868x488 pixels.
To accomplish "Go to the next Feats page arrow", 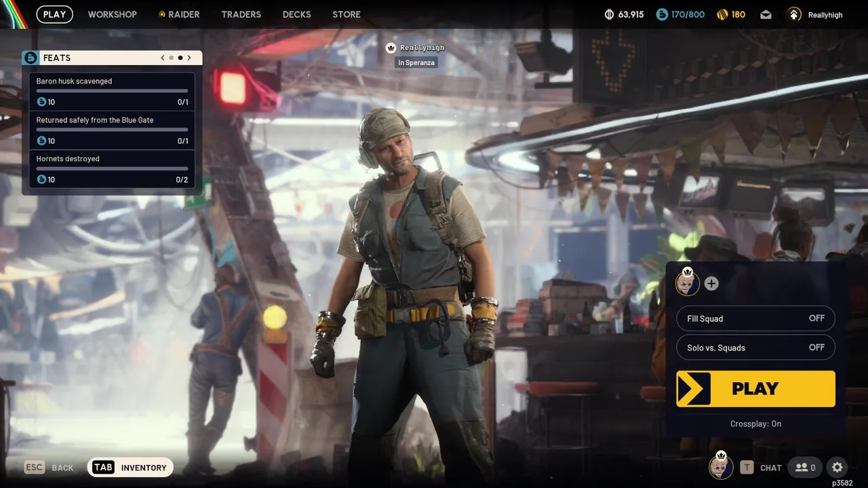I will [x=189, y=58].
